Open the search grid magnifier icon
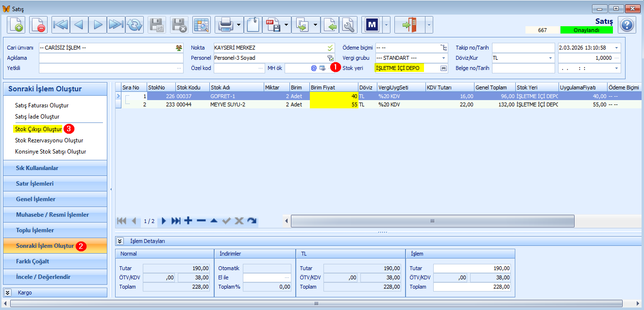The width and height of the screenshot is (644, 310). click(x=201, y=25)
